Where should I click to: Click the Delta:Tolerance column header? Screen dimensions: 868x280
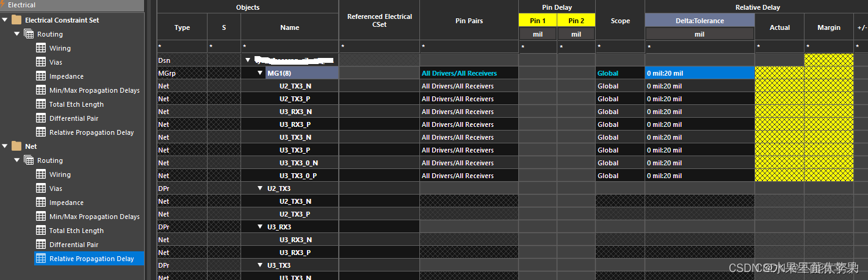coord(700,21)
